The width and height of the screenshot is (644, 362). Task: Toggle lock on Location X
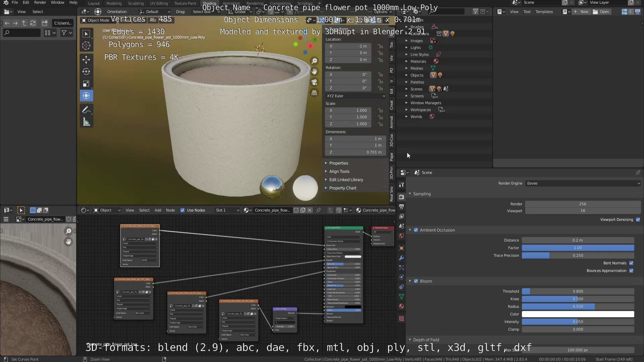(380, 46)
